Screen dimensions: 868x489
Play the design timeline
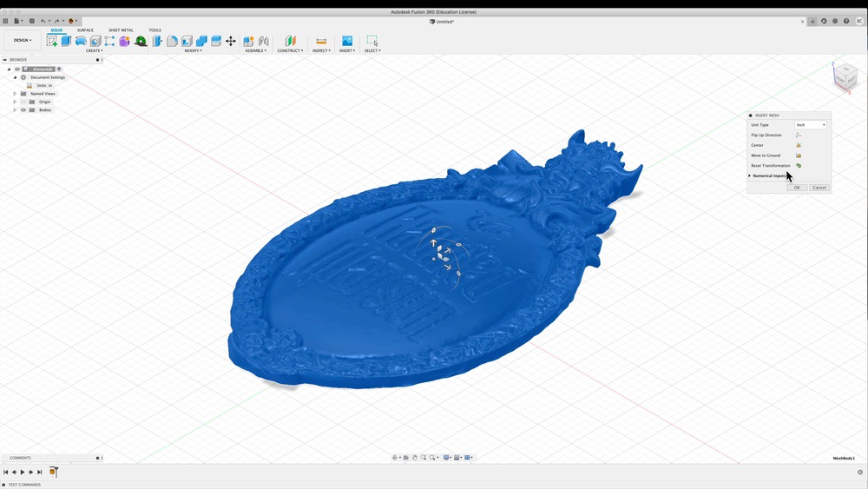[x=23, y=472]
